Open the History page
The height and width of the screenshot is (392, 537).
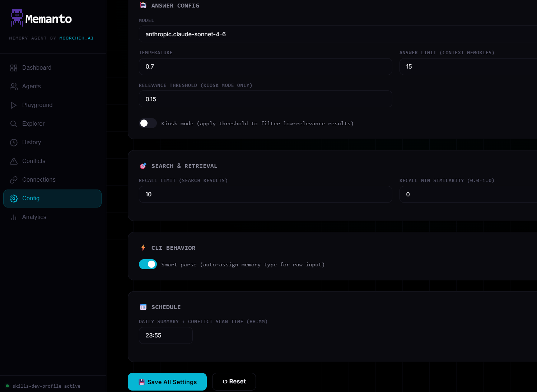(52, 143)
